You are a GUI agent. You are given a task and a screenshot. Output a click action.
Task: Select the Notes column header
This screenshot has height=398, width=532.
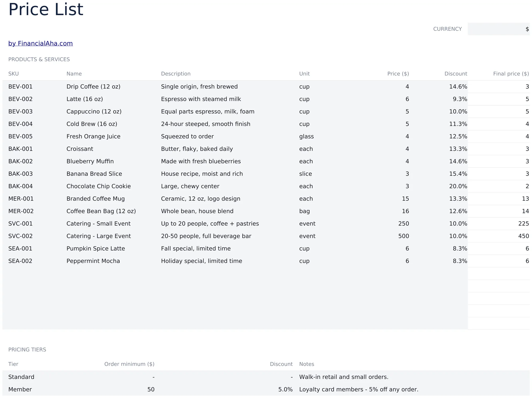[x=307, y=364]
